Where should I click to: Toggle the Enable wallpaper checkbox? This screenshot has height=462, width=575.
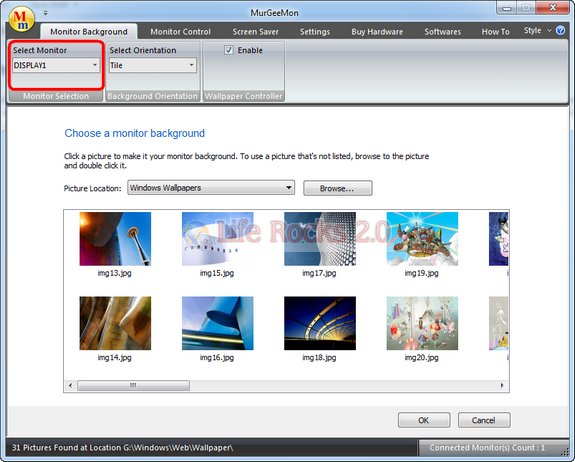click(229, 50)
